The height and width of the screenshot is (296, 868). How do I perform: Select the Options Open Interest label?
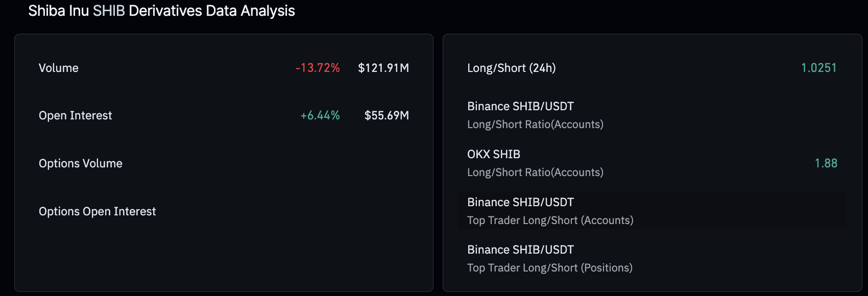pos(97,211)
